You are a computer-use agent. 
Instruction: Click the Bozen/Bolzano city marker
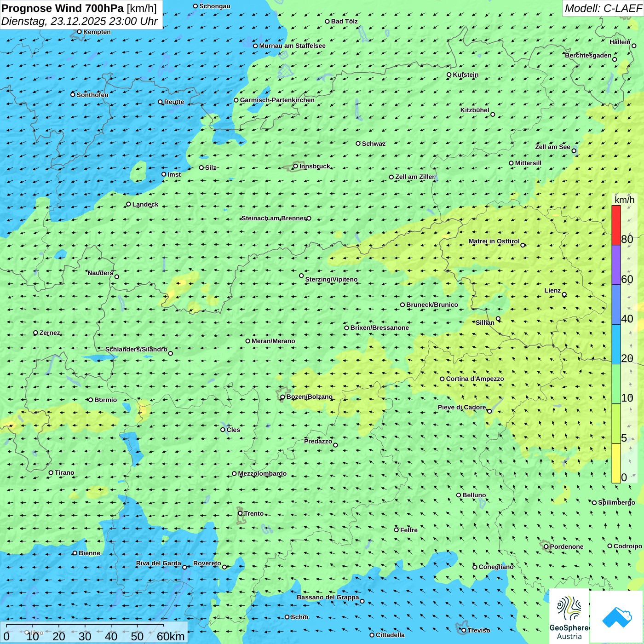(x=282, y=397)
